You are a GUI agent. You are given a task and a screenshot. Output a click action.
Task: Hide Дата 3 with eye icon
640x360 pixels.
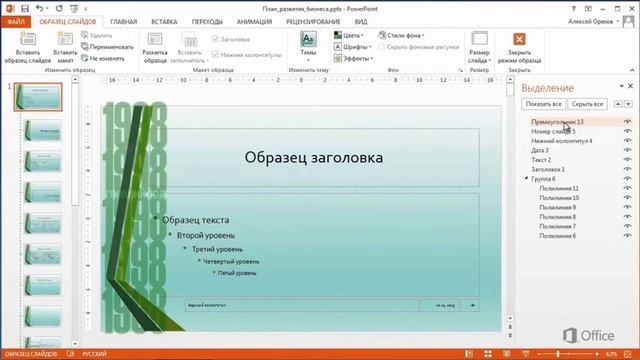click(627, 150)
